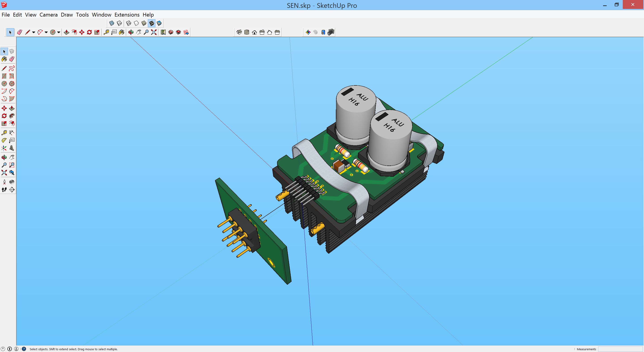Open the Draw menu

(x=67, y=15)
